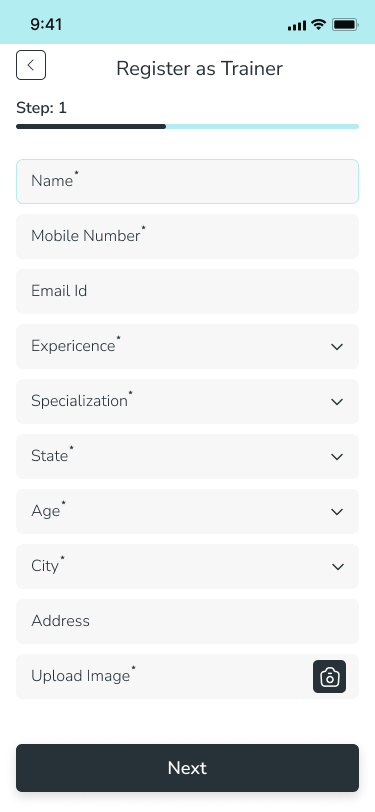
Task: Click the Register as Trainer title
Action: coord(199,68)
